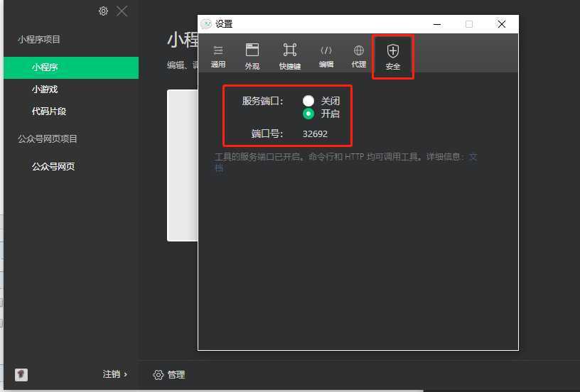Screen dimensions: 580x392
Task: Switch to the 外观 appearance tab
Action: [x=252, y=57]
